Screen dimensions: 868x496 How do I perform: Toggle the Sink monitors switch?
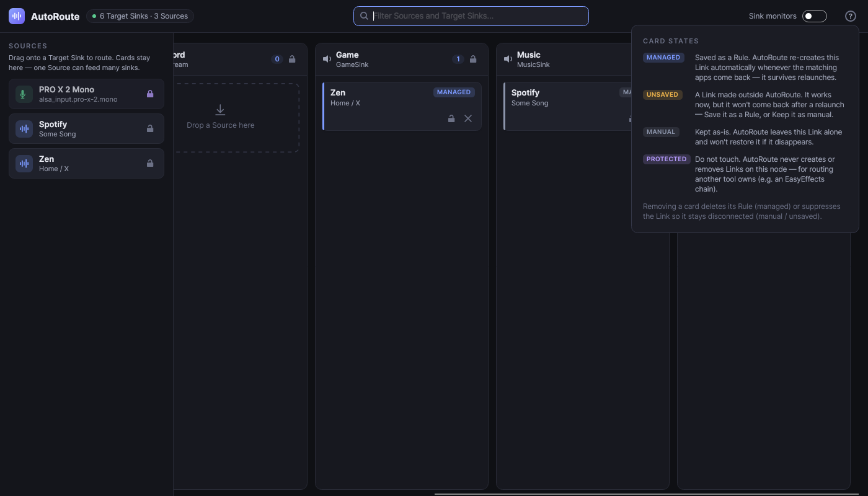click(815, 16)
